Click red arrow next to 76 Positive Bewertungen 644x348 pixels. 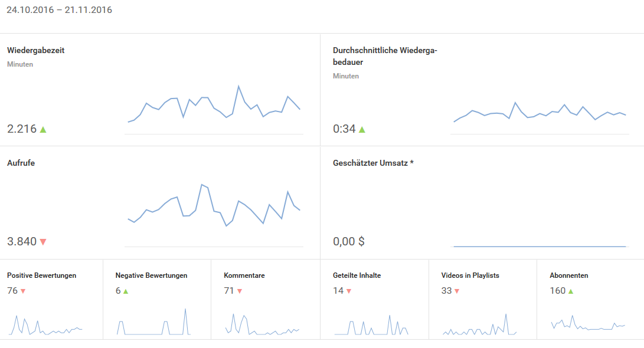tap(23, 291)
